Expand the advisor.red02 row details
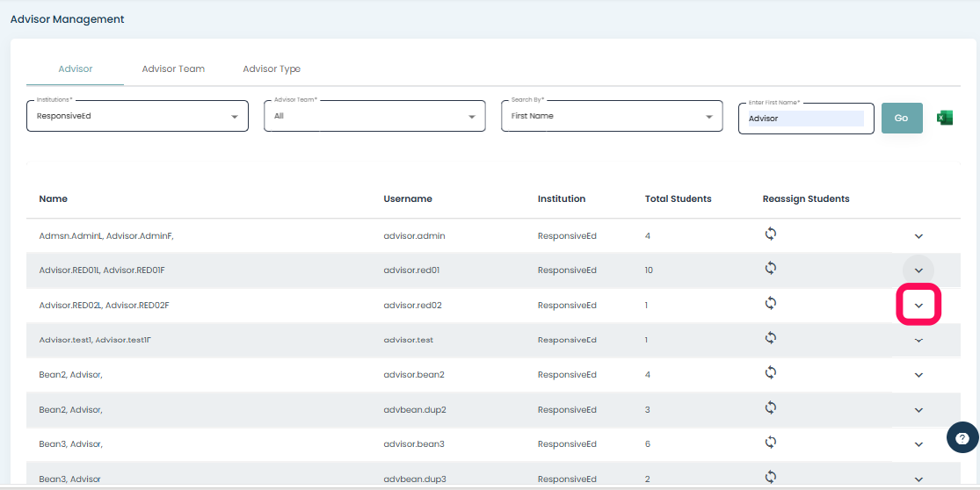Image resolution: width=980 pixels, height=490 pixels. coord(918,306)
